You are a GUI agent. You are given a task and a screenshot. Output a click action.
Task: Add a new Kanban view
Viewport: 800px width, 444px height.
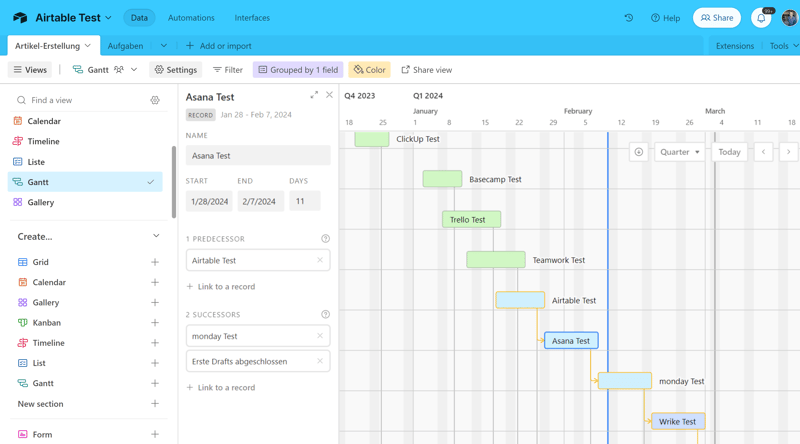click(155, 323)
